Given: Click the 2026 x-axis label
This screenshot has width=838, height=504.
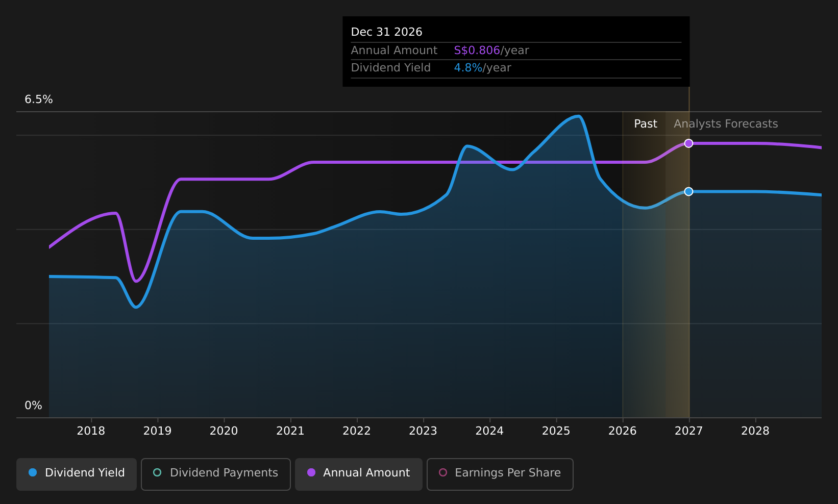Looking at the screenshot, I should coord(623,431).
